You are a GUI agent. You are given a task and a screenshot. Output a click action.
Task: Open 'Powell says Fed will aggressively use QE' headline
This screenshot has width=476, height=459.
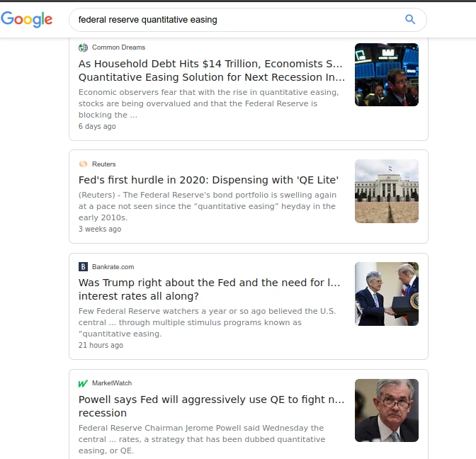click(x=212, y=406)
